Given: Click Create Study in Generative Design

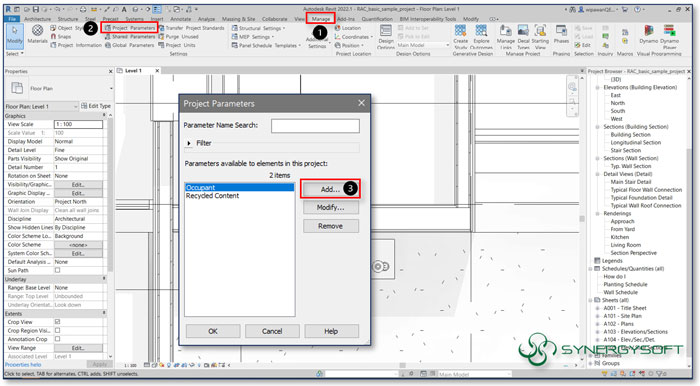Looking at the screenshot, I should pos(460,37).
